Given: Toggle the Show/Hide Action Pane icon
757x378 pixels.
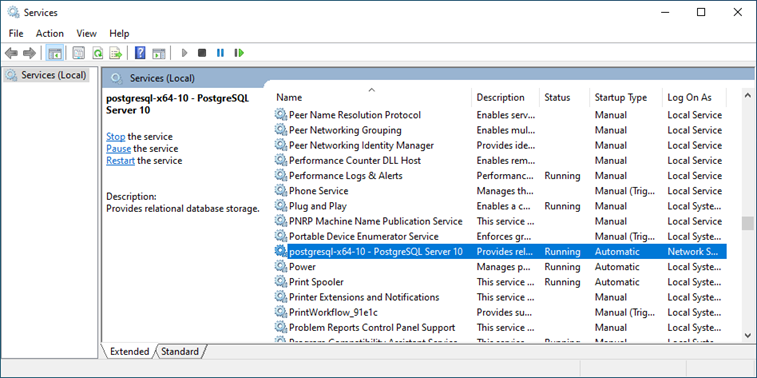Looking at the screenshot, I should click(159, 53).
